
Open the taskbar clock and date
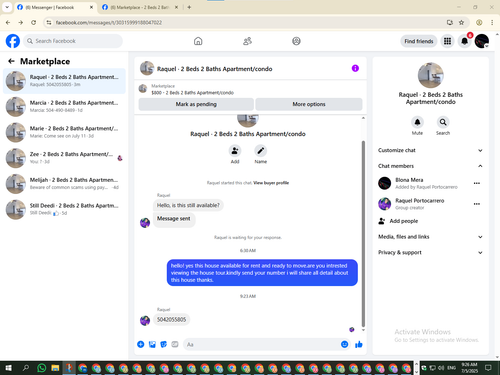pyautogui.click(x=469, y=368)
